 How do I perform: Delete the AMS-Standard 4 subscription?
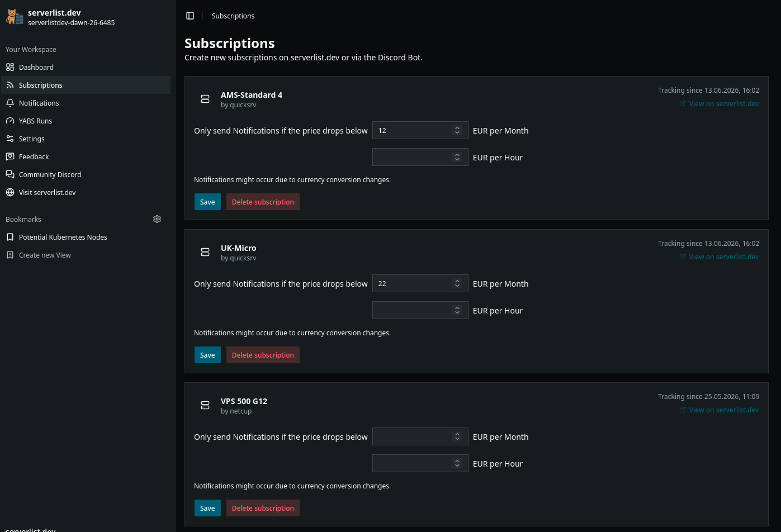click(263, 202)
